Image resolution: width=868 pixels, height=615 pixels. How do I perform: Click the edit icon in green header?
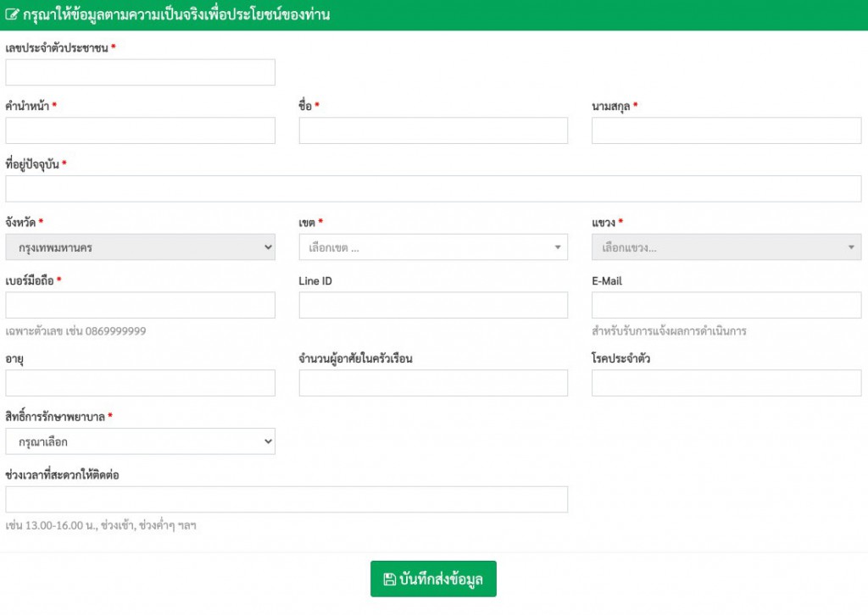[11, 15]
